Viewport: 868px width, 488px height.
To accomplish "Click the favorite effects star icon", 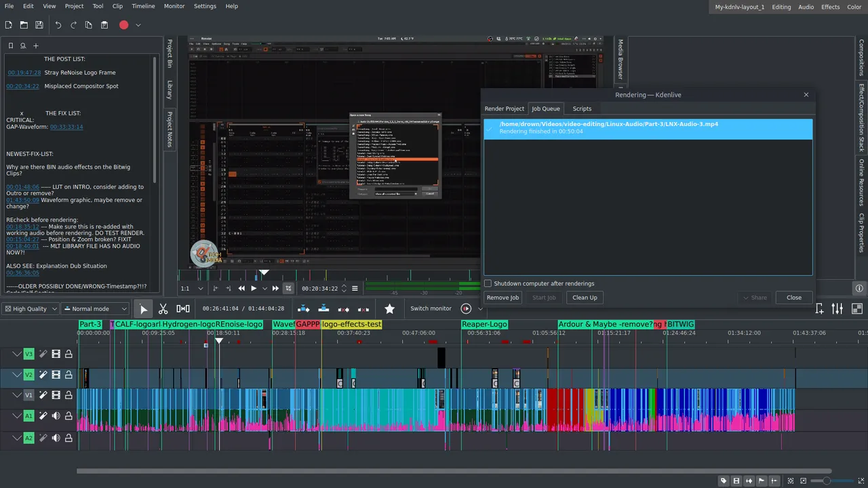I will (389, 308).
